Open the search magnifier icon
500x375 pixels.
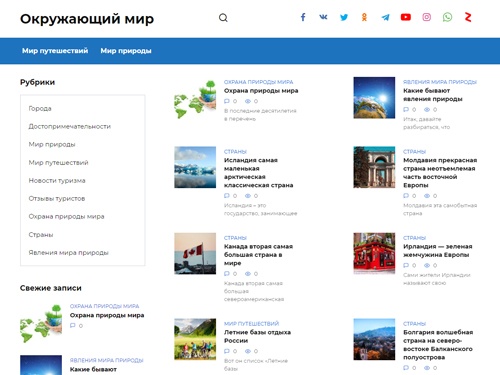(x=223, y=18)
